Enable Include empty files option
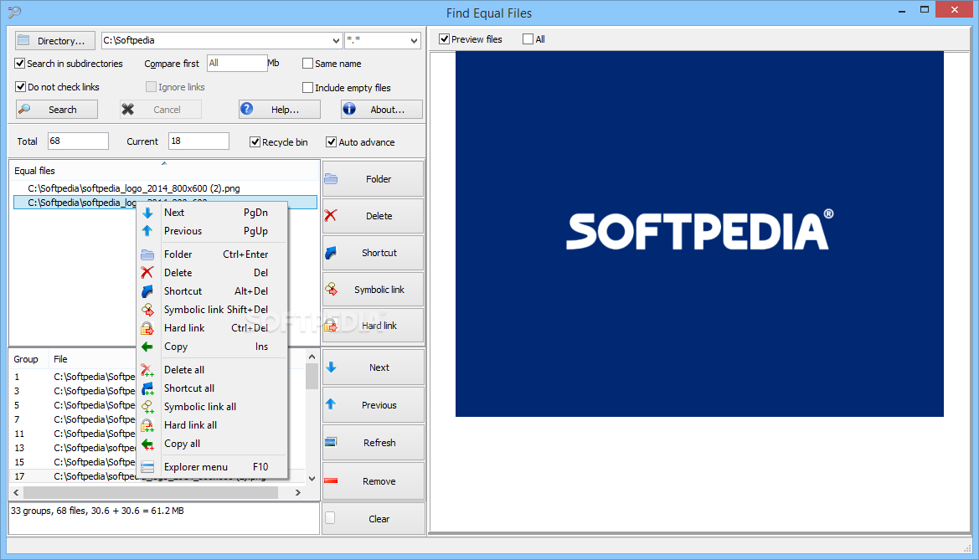979x560 pixels. (x=307, y=88)
